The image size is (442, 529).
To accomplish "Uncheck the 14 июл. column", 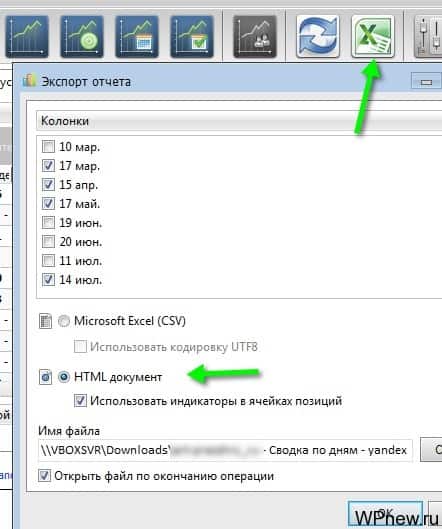I will pyautogui.click(x=48, y=280).
